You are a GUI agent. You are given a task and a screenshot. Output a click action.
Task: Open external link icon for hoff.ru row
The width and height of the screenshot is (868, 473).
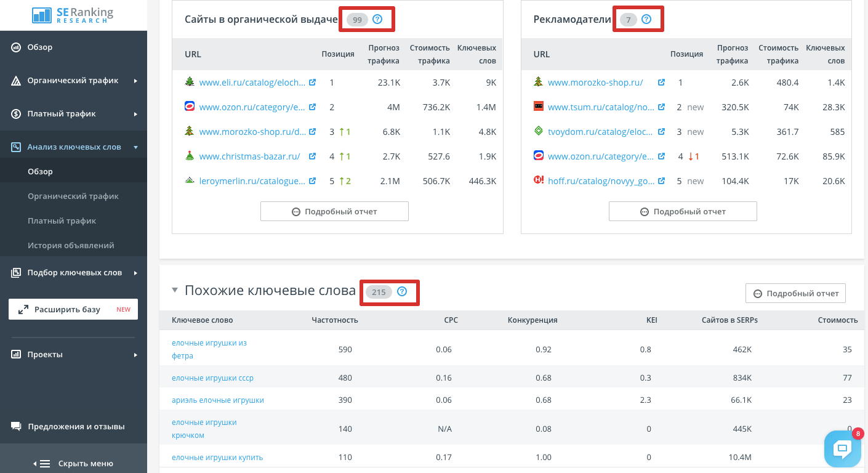coord(661,181)
